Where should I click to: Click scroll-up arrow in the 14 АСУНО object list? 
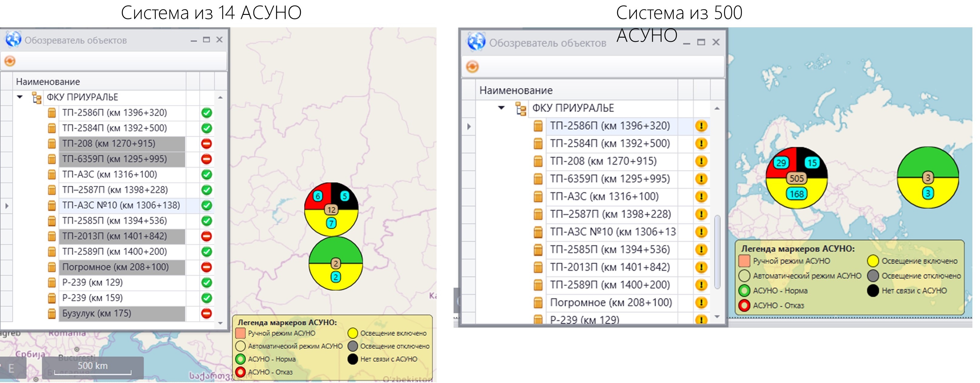(220, 98)
